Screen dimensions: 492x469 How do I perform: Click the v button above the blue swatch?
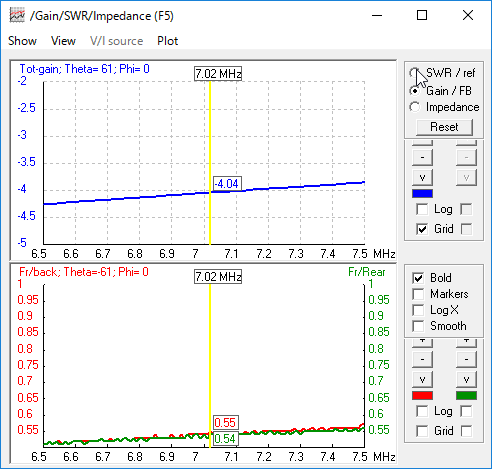pyautogui.click(x=422, y=177)
